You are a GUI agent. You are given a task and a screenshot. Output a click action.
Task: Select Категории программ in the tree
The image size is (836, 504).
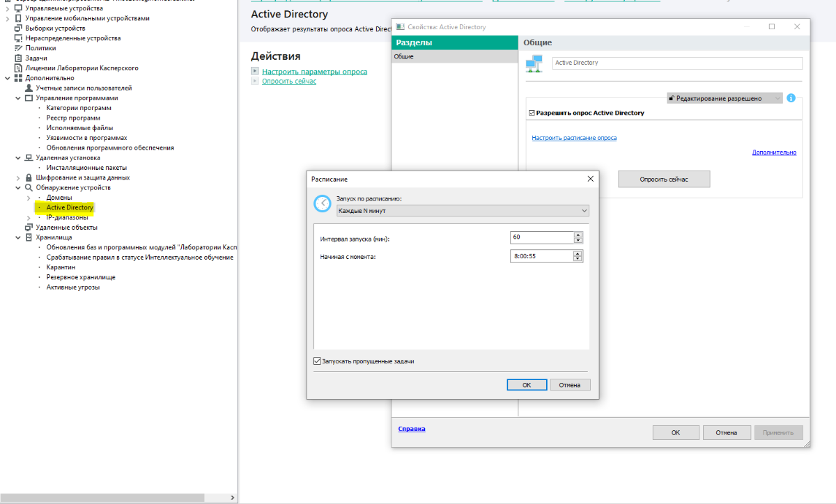pos(79,108)
